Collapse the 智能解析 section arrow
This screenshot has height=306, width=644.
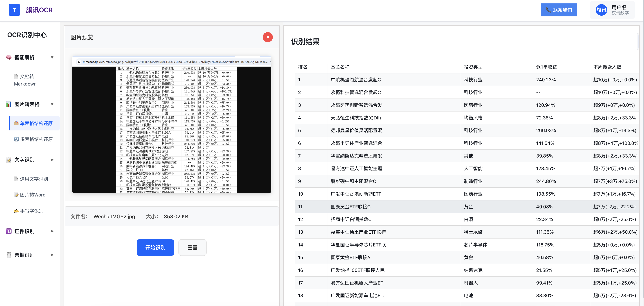click(x=52, y=57)
